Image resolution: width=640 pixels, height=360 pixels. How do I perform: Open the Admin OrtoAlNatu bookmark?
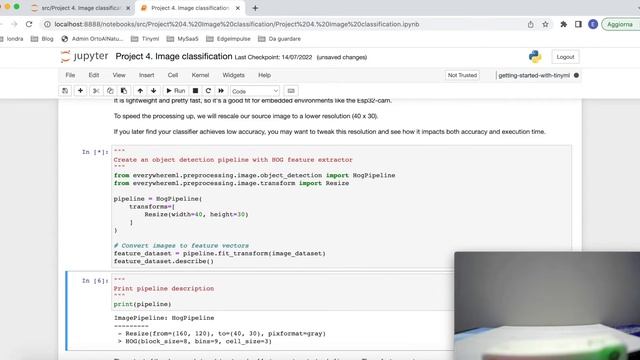pos(92,39)
